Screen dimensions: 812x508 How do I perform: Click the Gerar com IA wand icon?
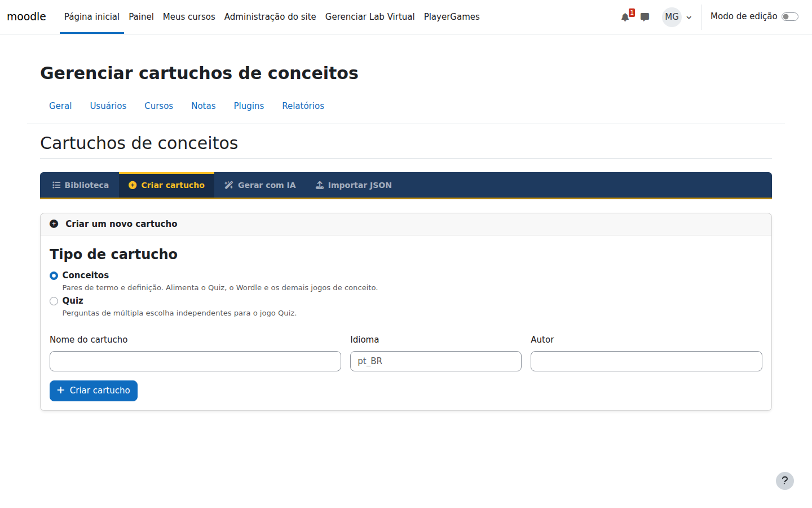point(228,185)
